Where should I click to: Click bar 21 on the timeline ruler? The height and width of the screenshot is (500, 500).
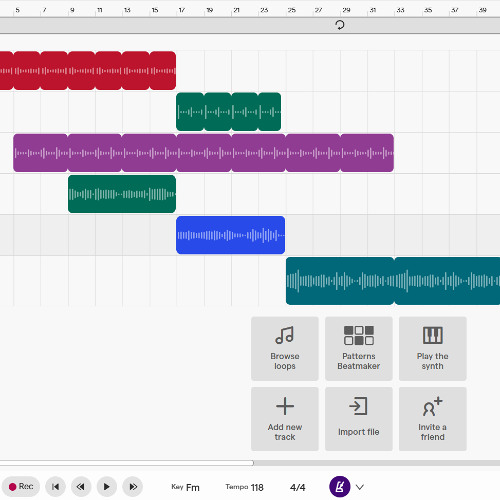tap(236, 10)
